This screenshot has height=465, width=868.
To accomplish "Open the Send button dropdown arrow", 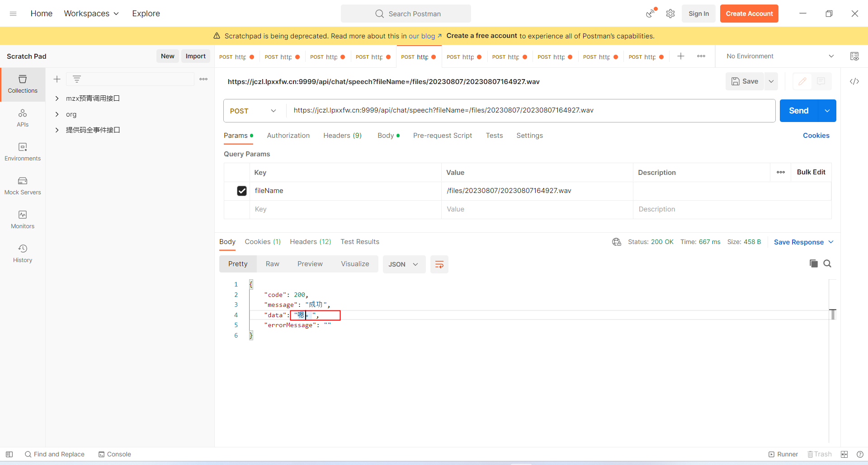I will (827, 111).
